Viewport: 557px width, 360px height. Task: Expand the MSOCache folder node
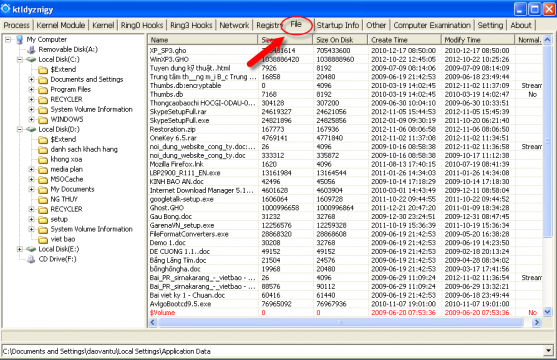[x=32, y=179]
